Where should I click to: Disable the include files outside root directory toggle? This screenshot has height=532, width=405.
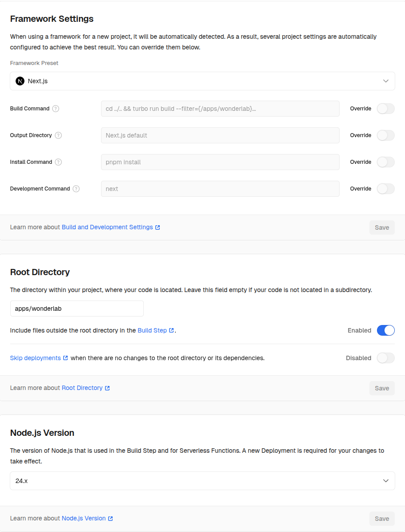pyautogui.click(x=385, y=330)
